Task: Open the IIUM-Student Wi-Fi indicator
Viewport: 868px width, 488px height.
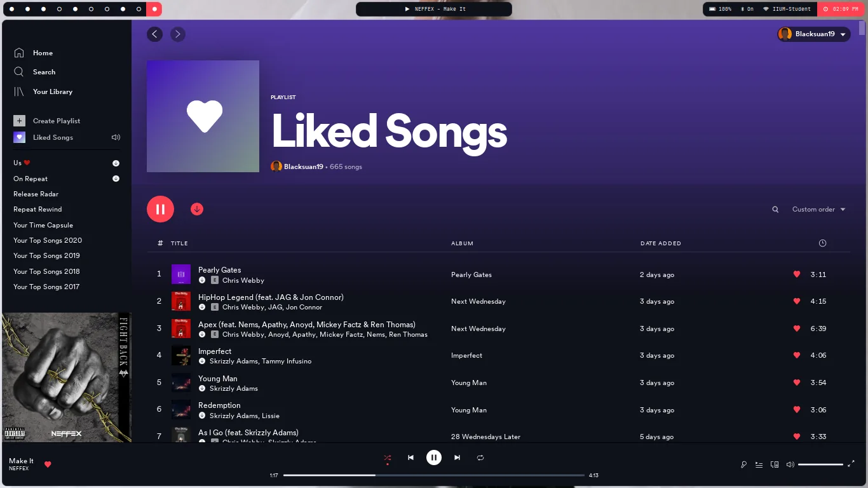Action: point(787,9)
